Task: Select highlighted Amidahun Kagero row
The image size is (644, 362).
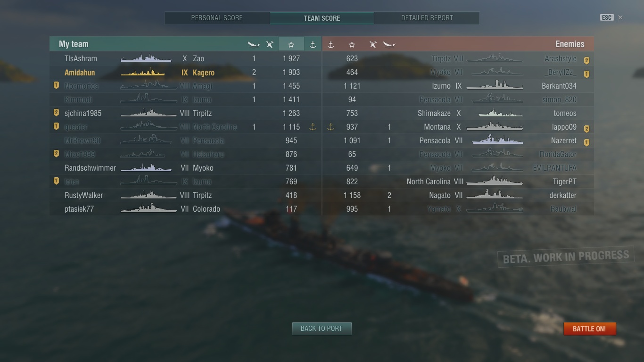Action: [185, 72]
